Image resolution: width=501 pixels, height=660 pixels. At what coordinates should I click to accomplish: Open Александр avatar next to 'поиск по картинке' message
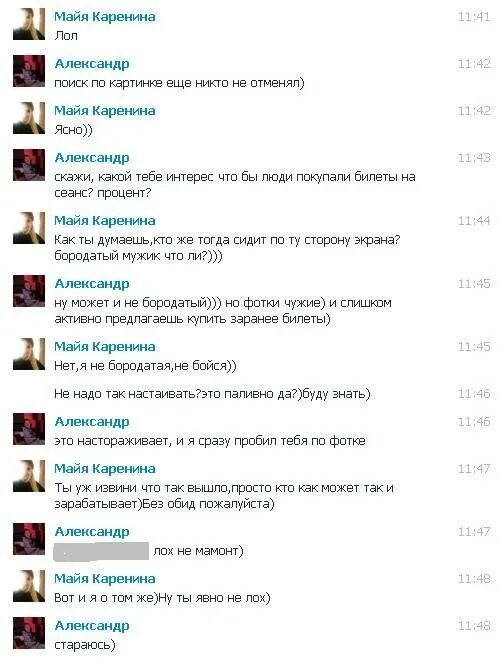click(x=29, y=71)
